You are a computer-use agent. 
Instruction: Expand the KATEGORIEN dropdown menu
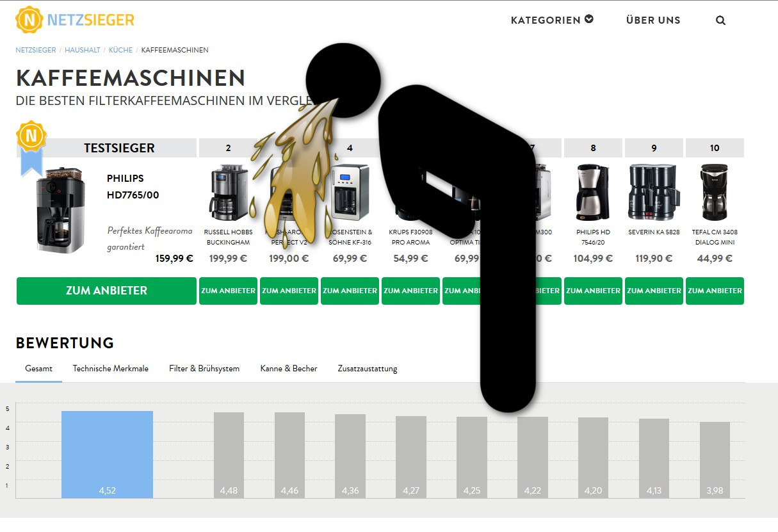(x=552, y=20)
